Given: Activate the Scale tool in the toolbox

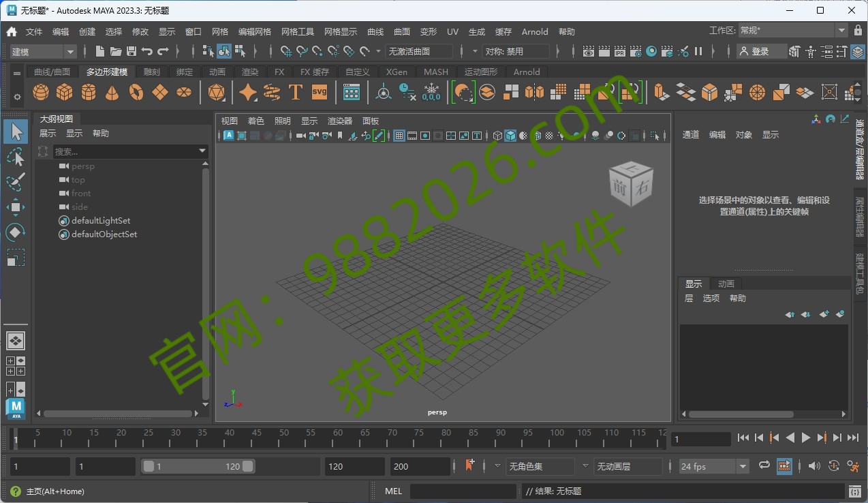Looking at the screenshot, I should pos(16,258).
